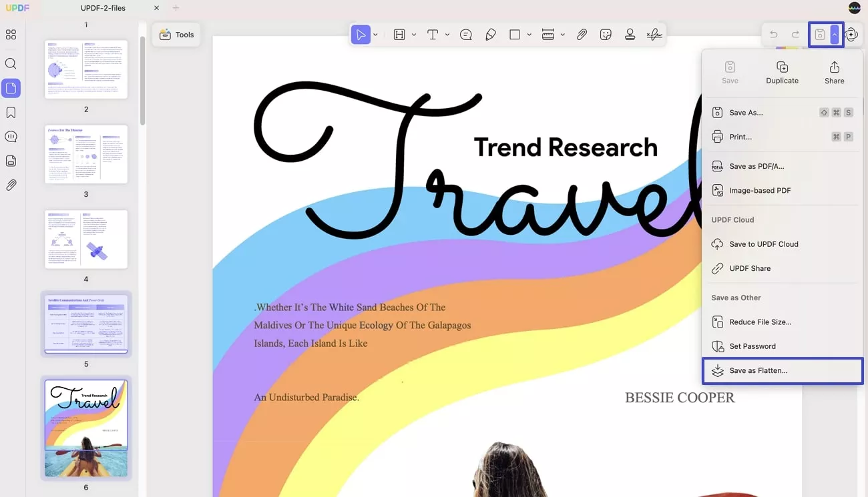Expand the measurement tool dropdown arrow
868x497 pixels.
[x=563, y=35]
